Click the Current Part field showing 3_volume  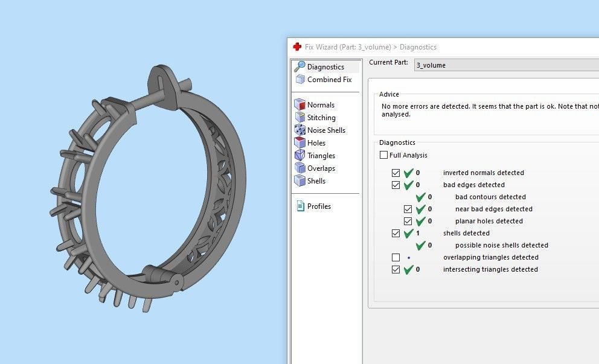coord(507,65)
